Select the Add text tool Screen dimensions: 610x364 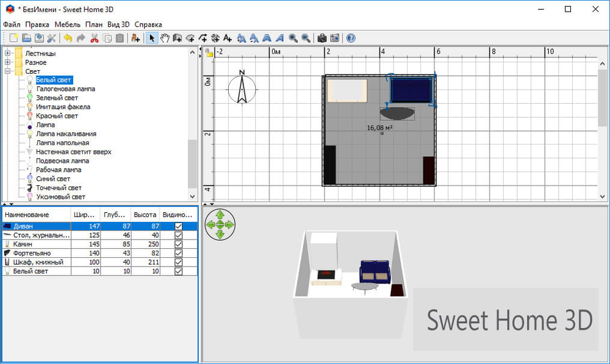click(228, 38)
